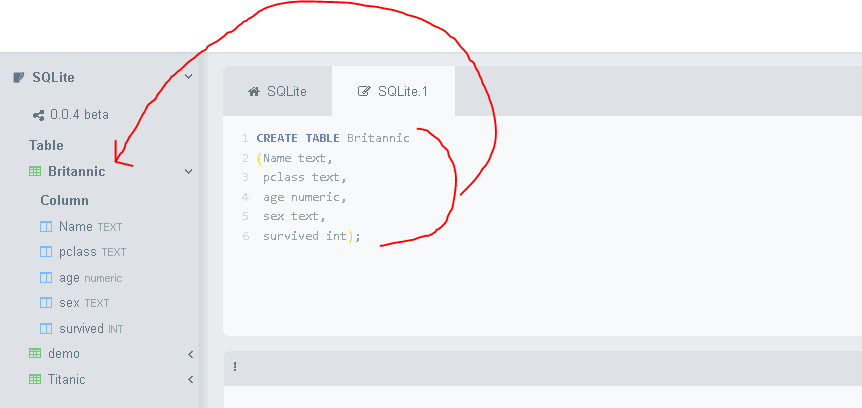This screenshot has height=408, width=862.
Task: Place cursor on 'sex text,' line 5
Action: click(x=294, y=216)
